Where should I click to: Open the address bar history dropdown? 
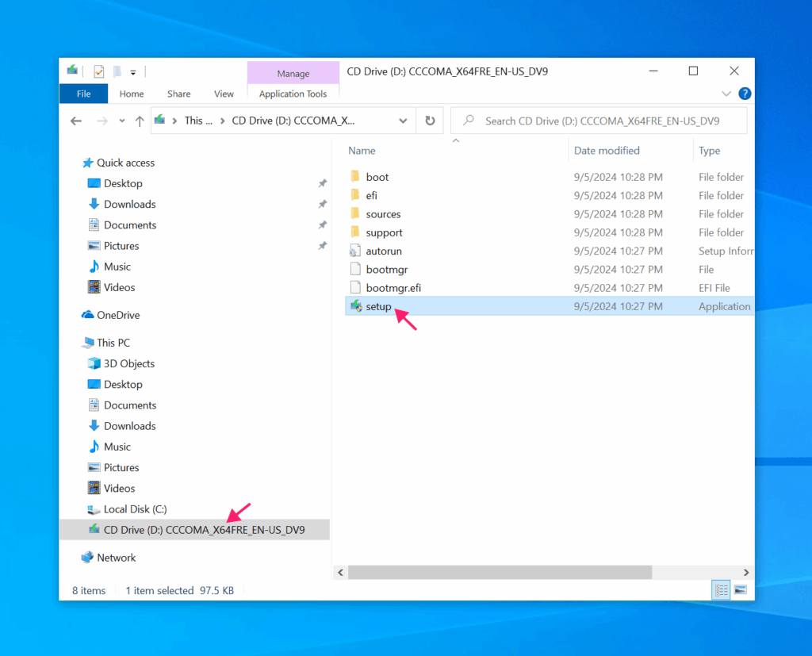pyautogui.click(x=403, y=121)
